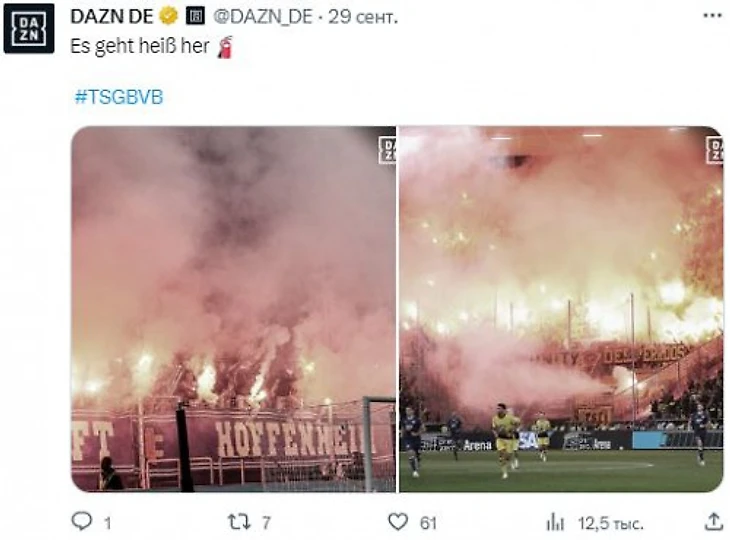Open the left photo with Hoffenheim banner
This screenshot has width=730, height=540.
234,309
